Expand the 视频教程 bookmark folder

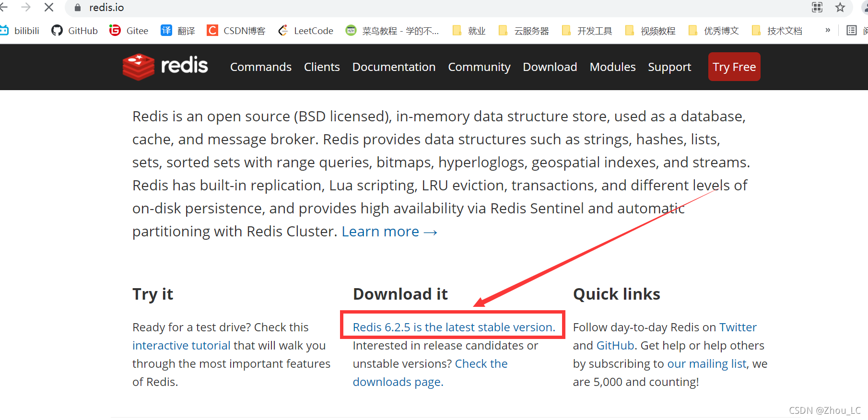(650, 31)
